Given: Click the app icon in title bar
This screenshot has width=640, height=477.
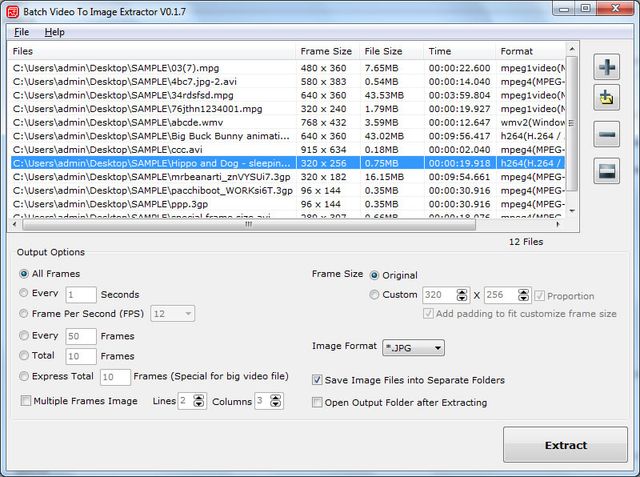Looking at the screenshot, I should pos(12,10).
